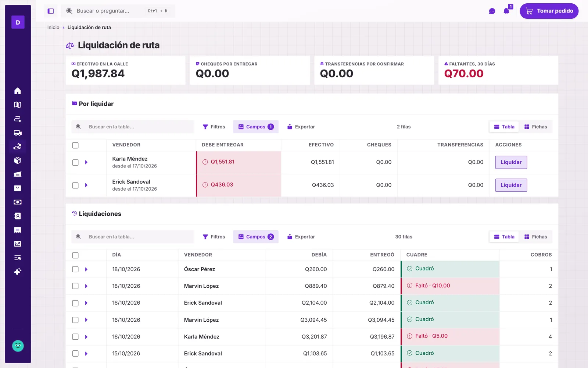Image resolution: width=588 pixels, height=368 pixels.
Task: Expand Erick Sandoval 16/10/2026 row
Action: coord(86,303)
